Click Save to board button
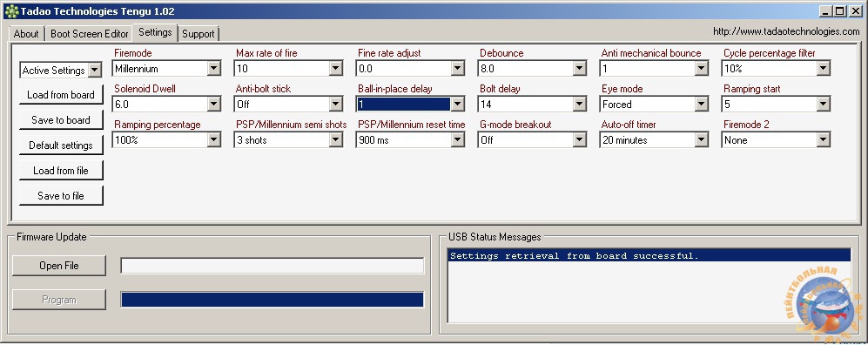 point(61,120)
